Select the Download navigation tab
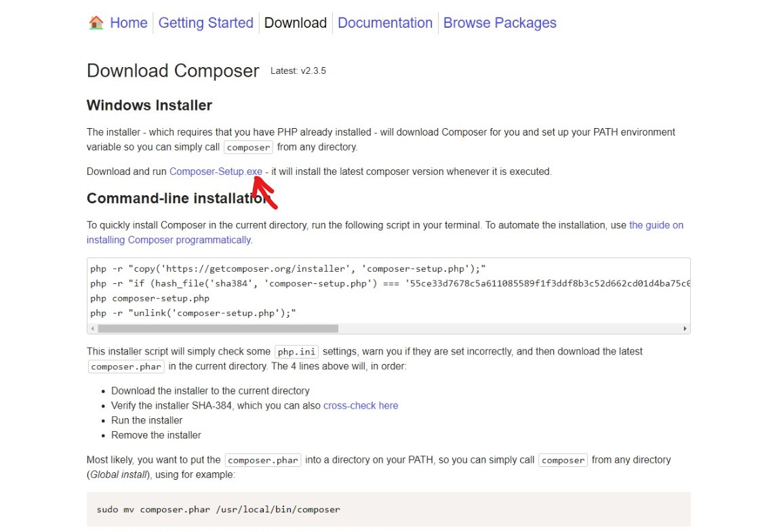 296,23
